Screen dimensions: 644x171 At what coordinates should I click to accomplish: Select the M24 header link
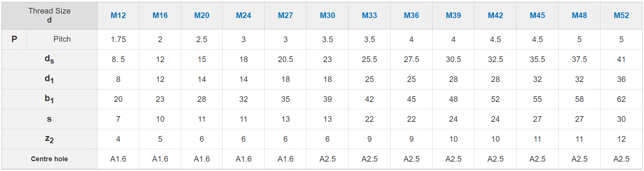click(x=244, y=15)
